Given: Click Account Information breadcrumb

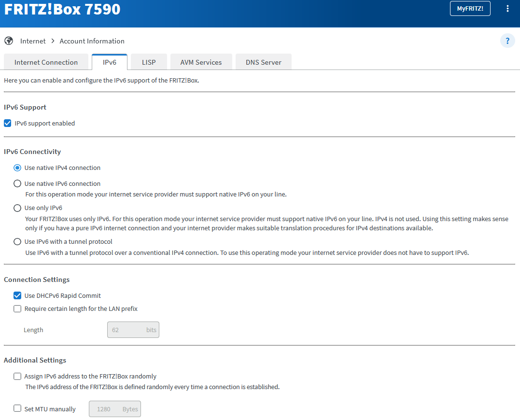Looking at the screenshot, I should click(92, 41).
